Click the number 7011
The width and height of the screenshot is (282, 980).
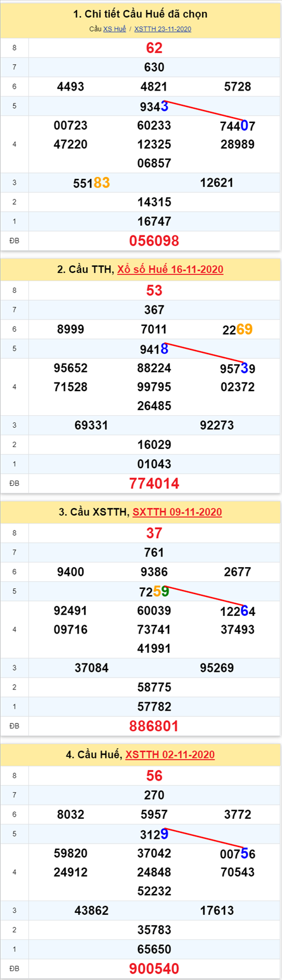154,329
